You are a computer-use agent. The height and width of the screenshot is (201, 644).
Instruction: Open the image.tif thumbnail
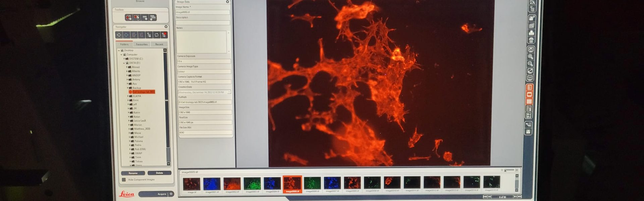click(x=192, y=184)
